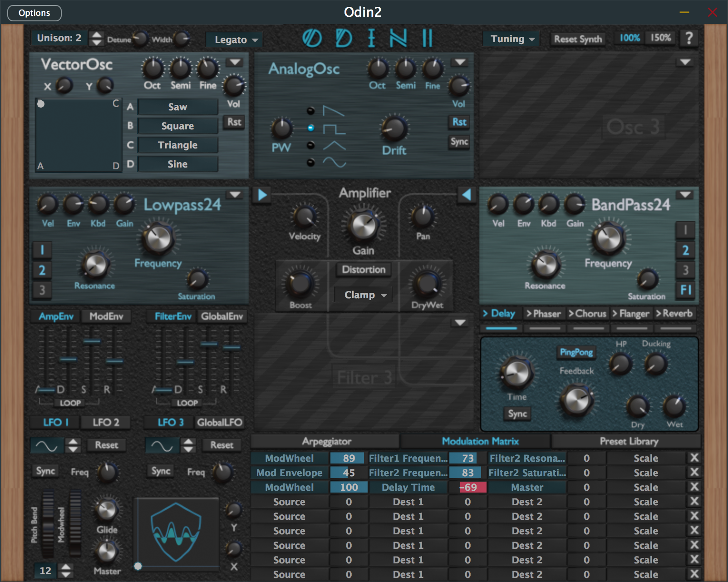Viewport: 728px width, 582px height.
Task: Click the Amplifier Pan knob
Action: pyautogui.click(x=423, y=217)
